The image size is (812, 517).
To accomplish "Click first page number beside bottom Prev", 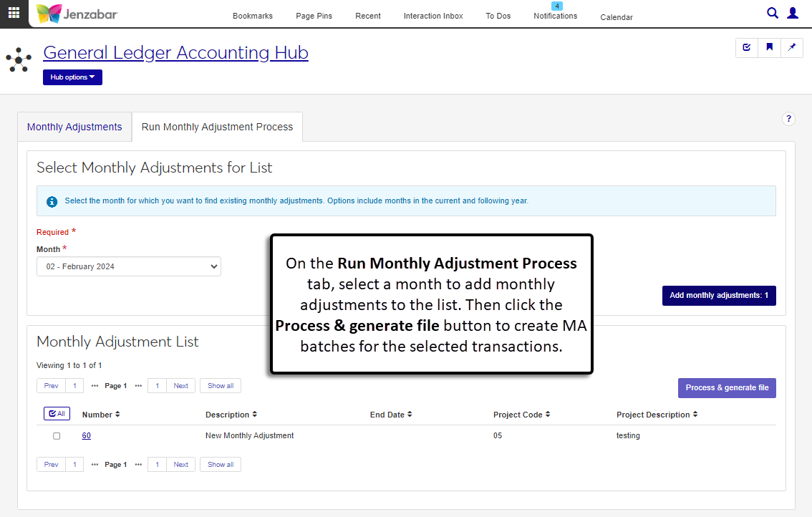I will click(x=74, y=465).
